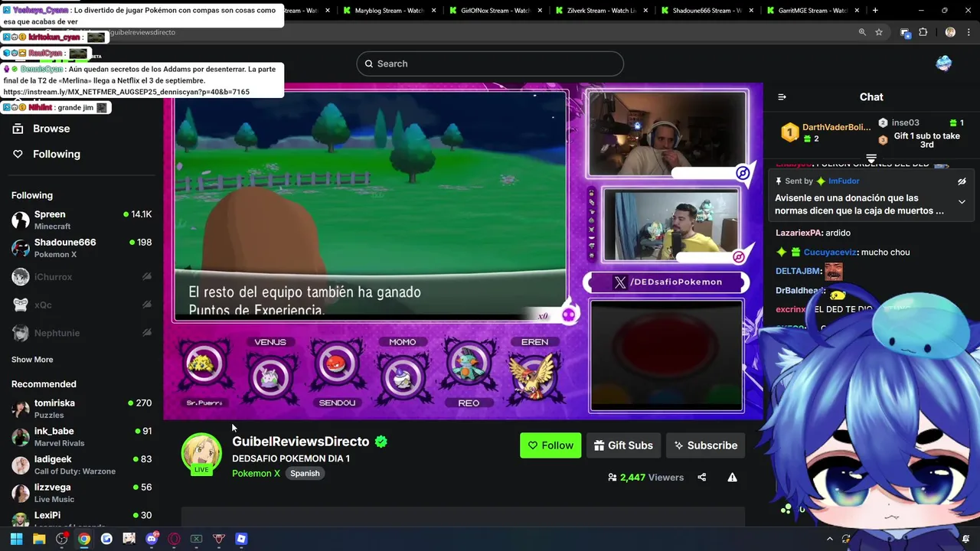Open Shadoune666's channel in the sidebar
Image resolution: width=980 pixels, height=551 pixels.
coord(81,248)
